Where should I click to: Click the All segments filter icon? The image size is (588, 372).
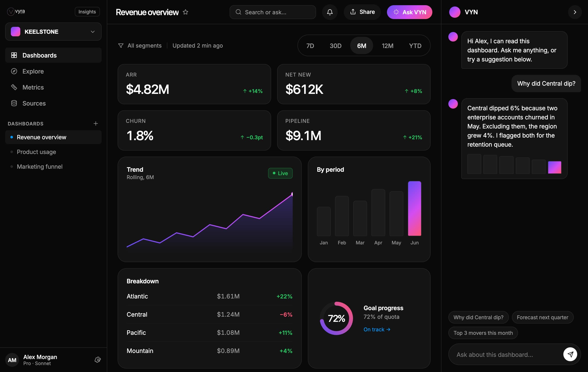(121, 46)
